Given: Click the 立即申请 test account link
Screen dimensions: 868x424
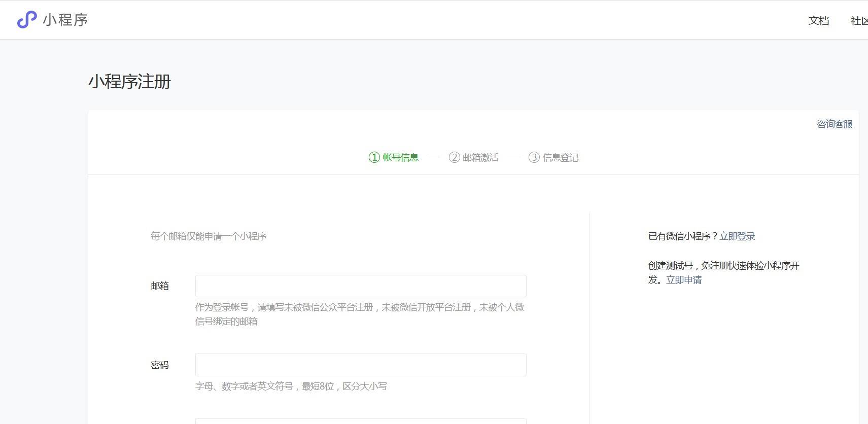Looking at the screenshot, I should pyautogui.click(x=683, y=280).
